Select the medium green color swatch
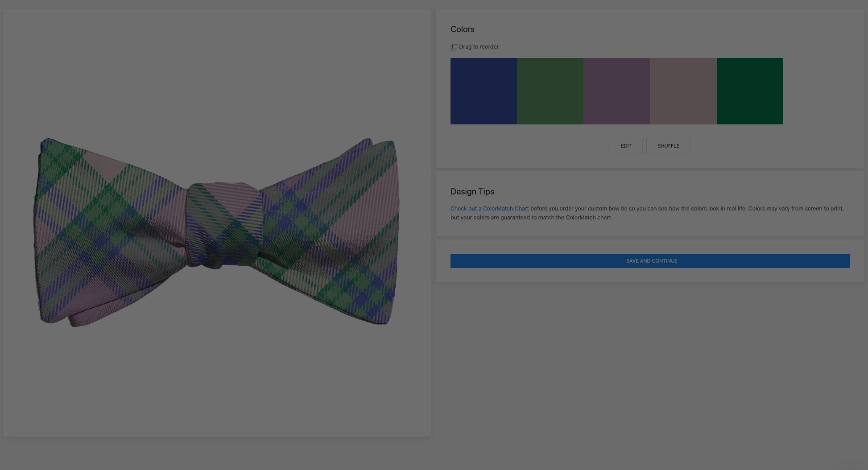Viewport: 868px width, 470px height. pyautogui.click(x=550, y=91)
